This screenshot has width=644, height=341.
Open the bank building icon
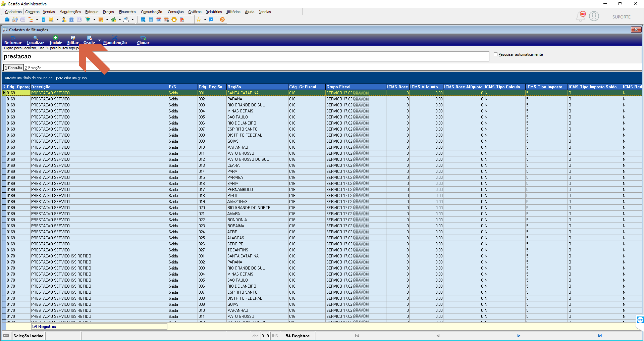coord(71,19)
